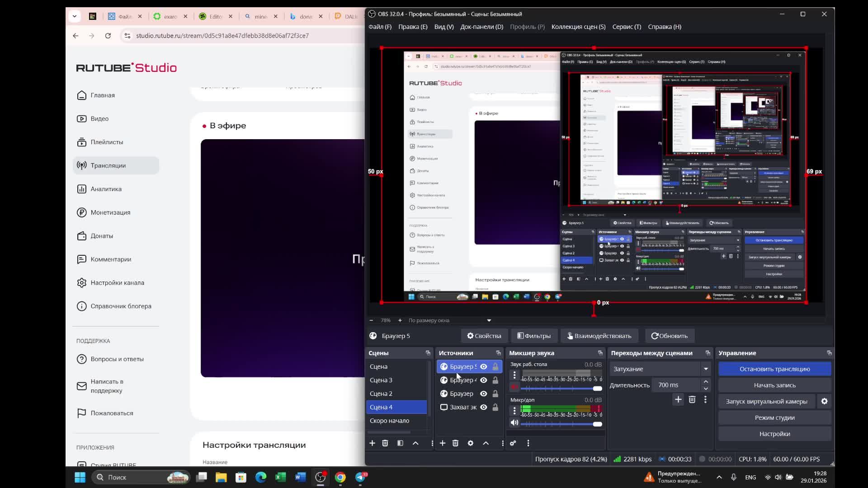The height and width of the screenshot is (488, 868).
Task: Open advanced audio properties gears icon
Action: coord(513,443)
